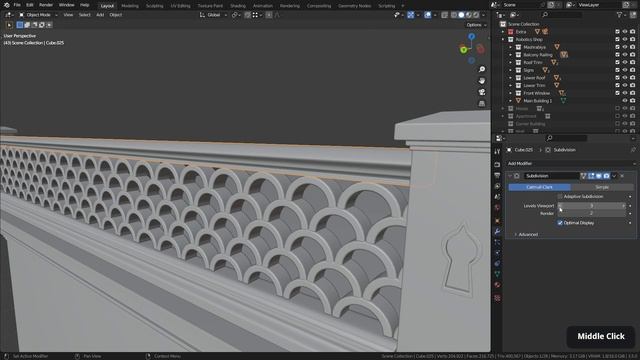This screenshot has height=360, width=640.
Task: Open the viewport Add menu
Action: coord(100,15)
